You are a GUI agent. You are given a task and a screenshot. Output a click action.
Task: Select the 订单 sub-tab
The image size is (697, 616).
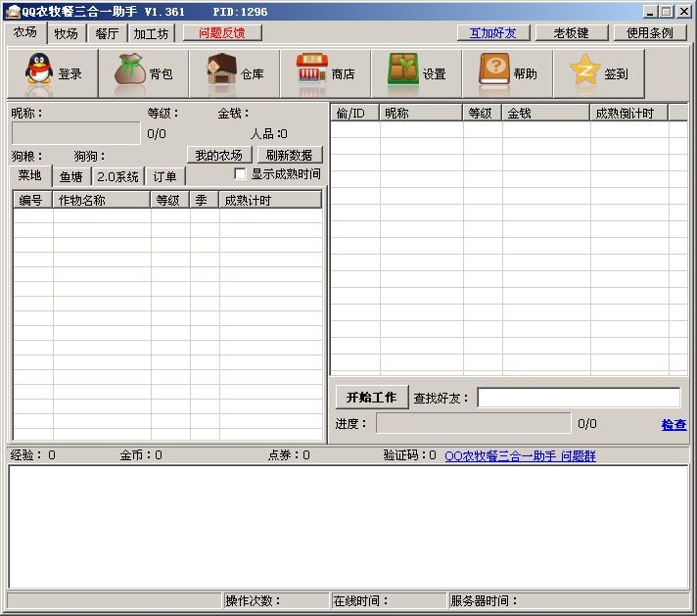coord(164,177)
